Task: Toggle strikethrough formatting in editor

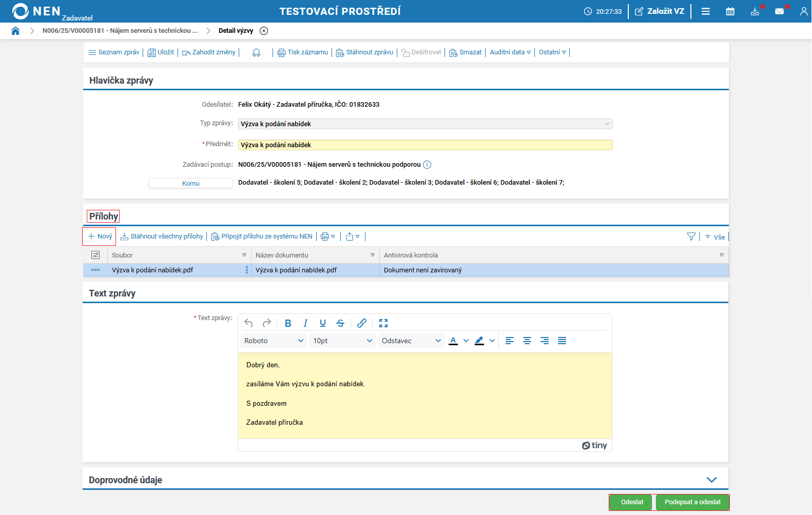Action: tap(340, 323)
